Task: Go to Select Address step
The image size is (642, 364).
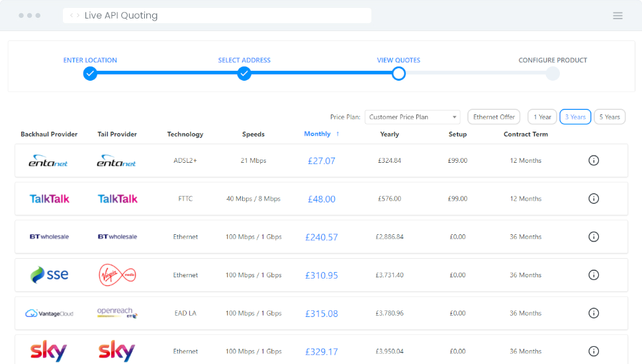Action: tap(244, 60)
